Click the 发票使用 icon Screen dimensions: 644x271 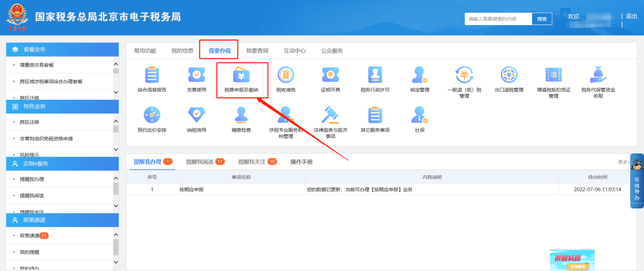(196, 77)
